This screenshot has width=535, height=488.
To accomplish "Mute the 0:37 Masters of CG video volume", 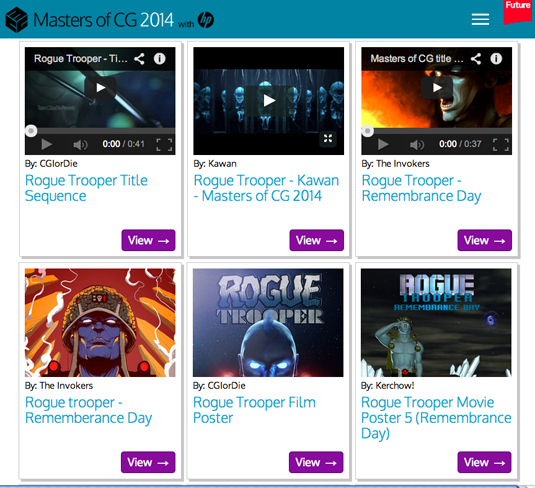I will tap(417, 145).
